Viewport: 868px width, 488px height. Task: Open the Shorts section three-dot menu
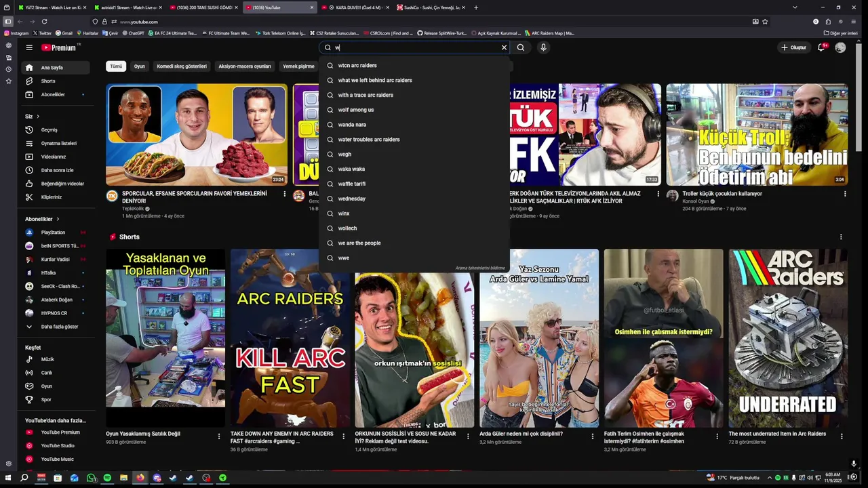(841, 237)
